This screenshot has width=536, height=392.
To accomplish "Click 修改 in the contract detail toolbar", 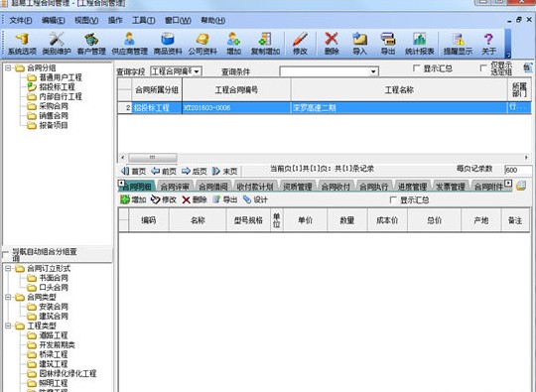I will pos(164,199).
